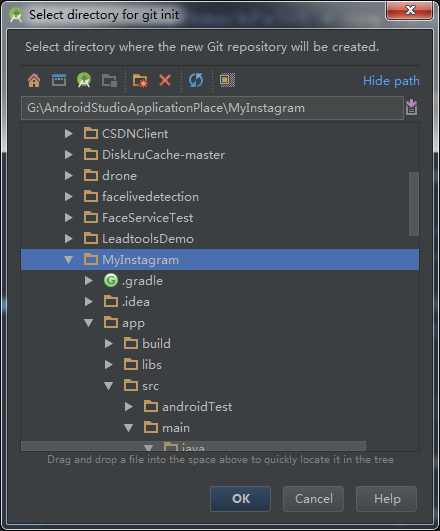
Task: Close the git init dialog
Action: coord(410,10)
